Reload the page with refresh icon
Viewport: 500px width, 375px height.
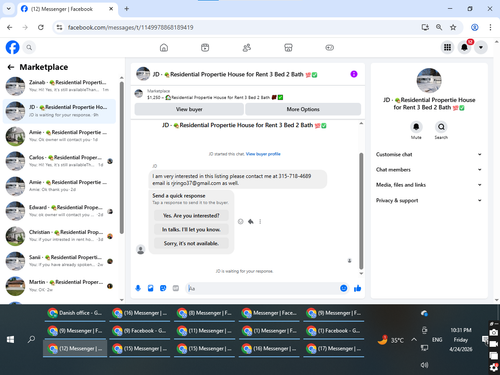tap(41, 27)
